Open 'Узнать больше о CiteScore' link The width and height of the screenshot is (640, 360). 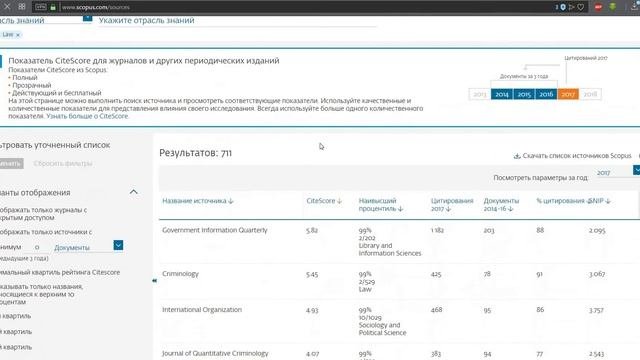click(x=87, y=116)
